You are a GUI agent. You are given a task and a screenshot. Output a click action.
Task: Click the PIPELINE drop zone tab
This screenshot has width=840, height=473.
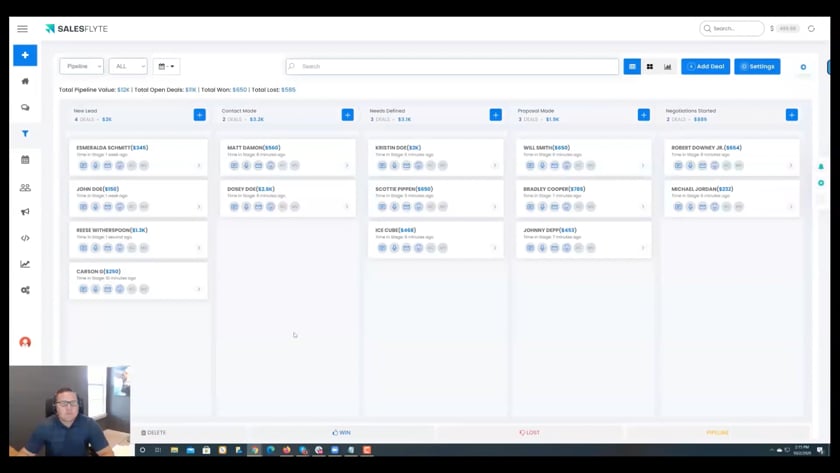tap(717, 433)
